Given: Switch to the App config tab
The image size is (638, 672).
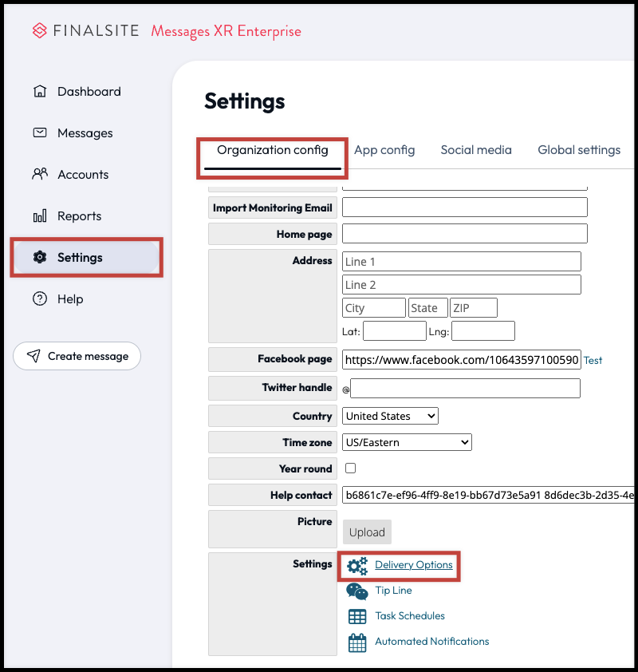Looking at the screenshot, I should point(384,149).
